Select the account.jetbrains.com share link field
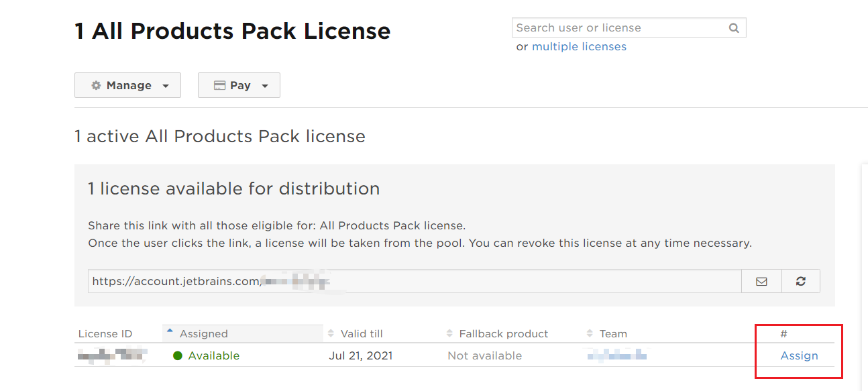The width and height of the screenshot is (868, 391). (414, 282)
